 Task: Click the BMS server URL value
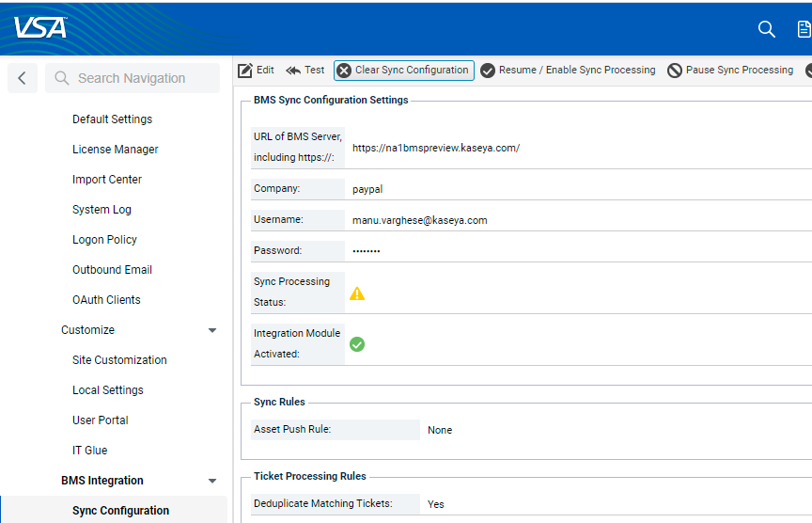coord(436,148)
